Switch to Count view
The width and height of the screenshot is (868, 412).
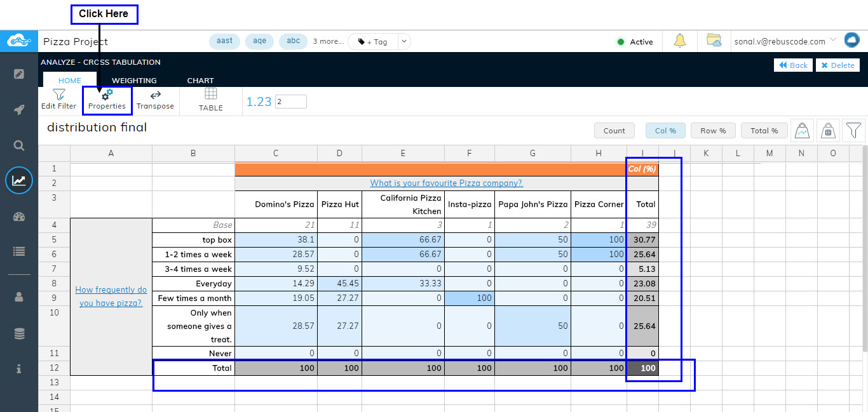tap(614, 131)
